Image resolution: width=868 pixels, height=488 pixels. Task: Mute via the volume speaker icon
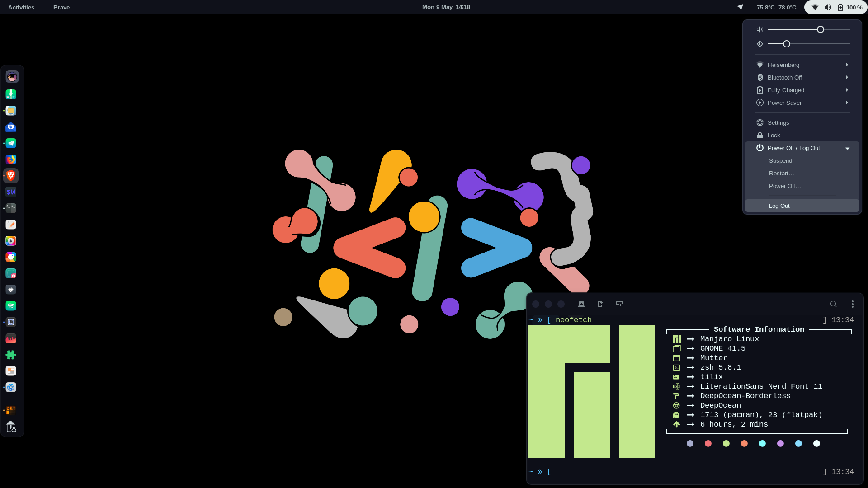[x=760, y=29]
